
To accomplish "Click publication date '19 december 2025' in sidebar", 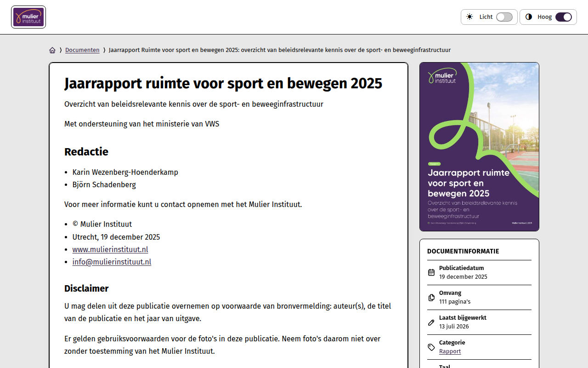I will 463,277.
